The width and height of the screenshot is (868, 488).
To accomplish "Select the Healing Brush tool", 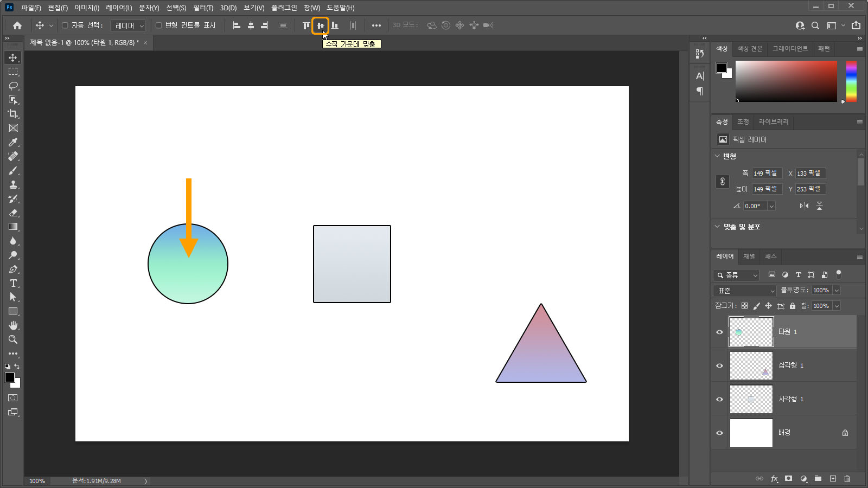I will 13,156.
